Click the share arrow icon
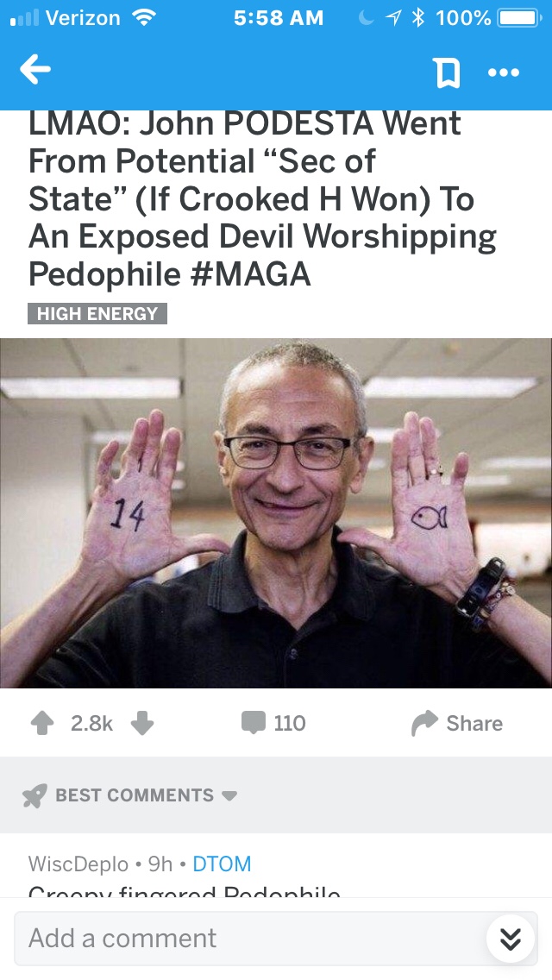 [425, 723]
